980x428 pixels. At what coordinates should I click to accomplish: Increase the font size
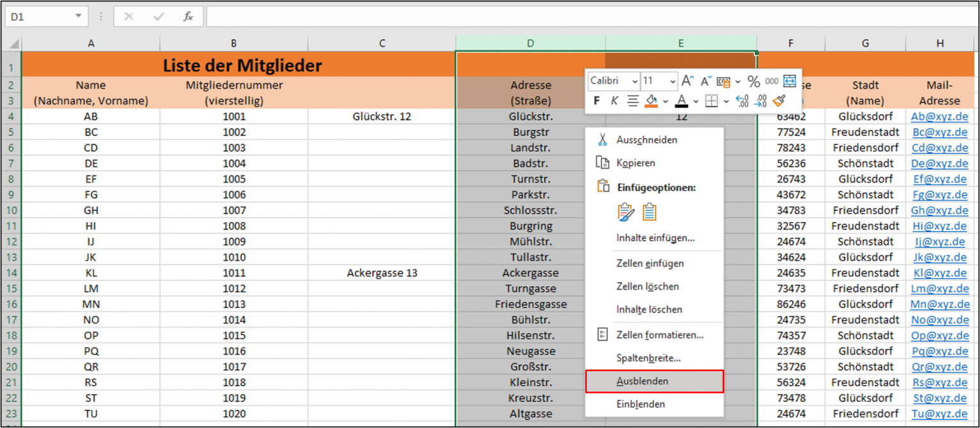pos(687,80)
